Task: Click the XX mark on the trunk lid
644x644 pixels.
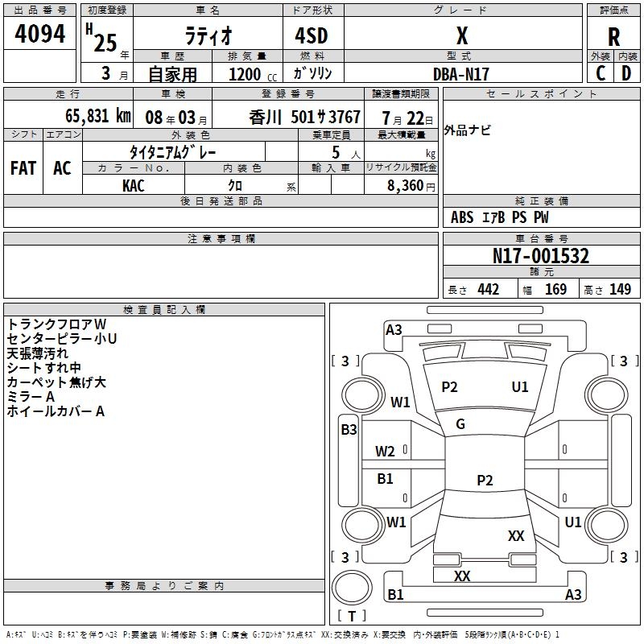Action: pos(516,535)
